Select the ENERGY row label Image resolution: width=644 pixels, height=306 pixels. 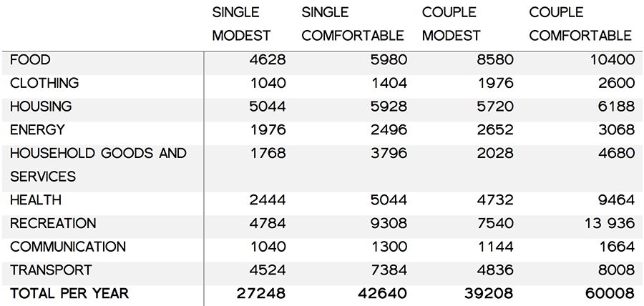(37, 130)
